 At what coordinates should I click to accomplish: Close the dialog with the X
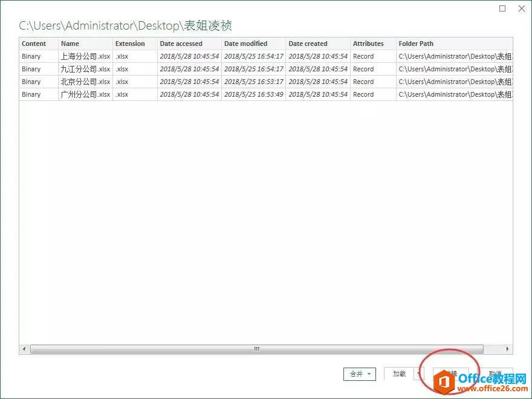click(522, 8)
